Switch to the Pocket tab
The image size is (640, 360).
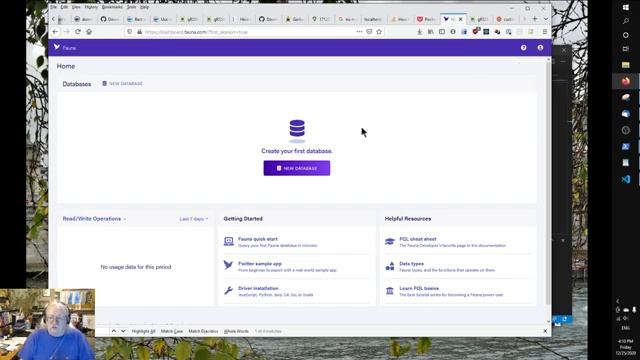pos(427,19)
